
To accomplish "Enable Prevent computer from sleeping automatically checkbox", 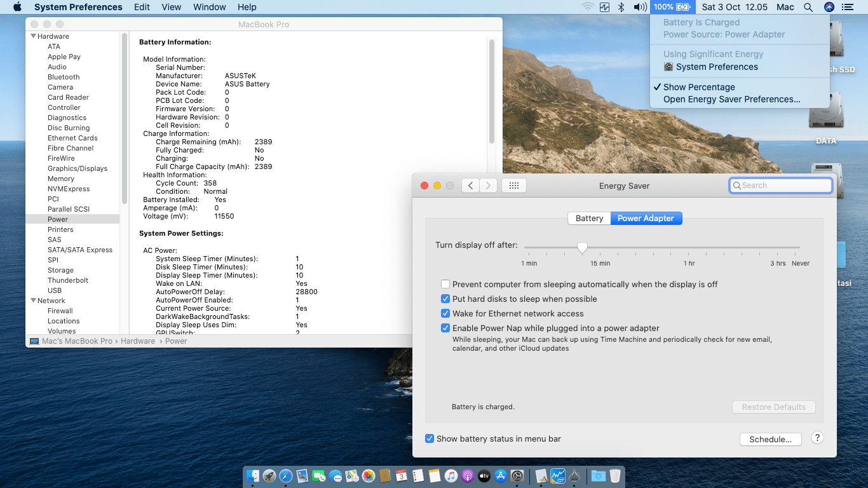I will click(x=446, y=285).
